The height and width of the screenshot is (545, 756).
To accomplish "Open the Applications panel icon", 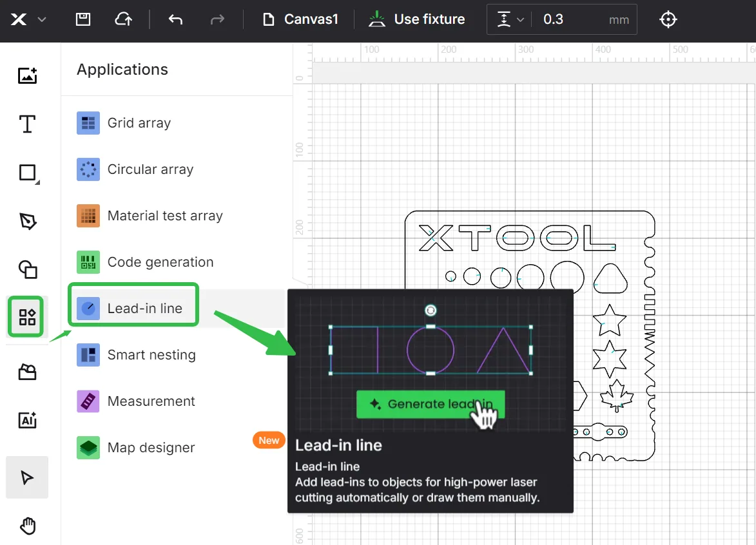I will pyautogui.click(x=27, y=317).
